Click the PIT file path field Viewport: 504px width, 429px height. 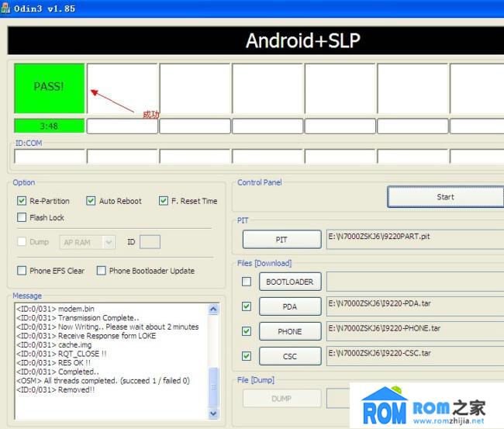coord(415,239)
